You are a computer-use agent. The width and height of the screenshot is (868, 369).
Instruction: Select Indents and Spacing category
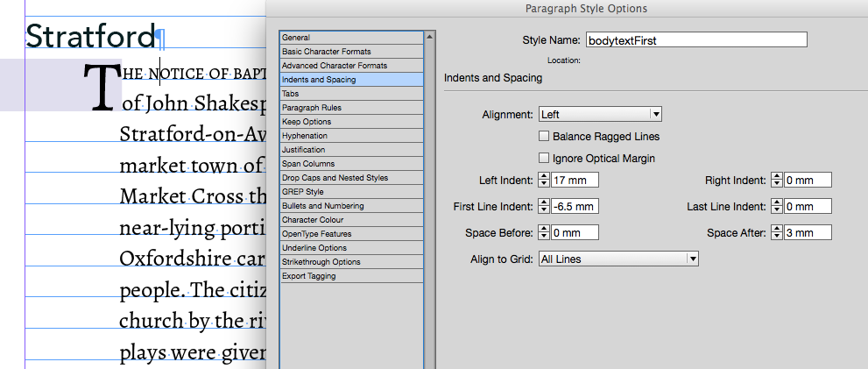point(352,80)
